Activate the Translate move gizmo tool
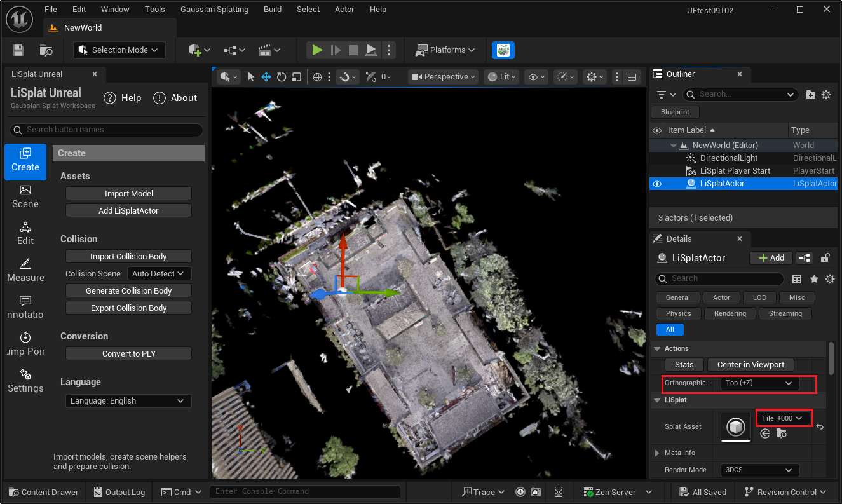This screenshot has width=842, height=504. 266,77
